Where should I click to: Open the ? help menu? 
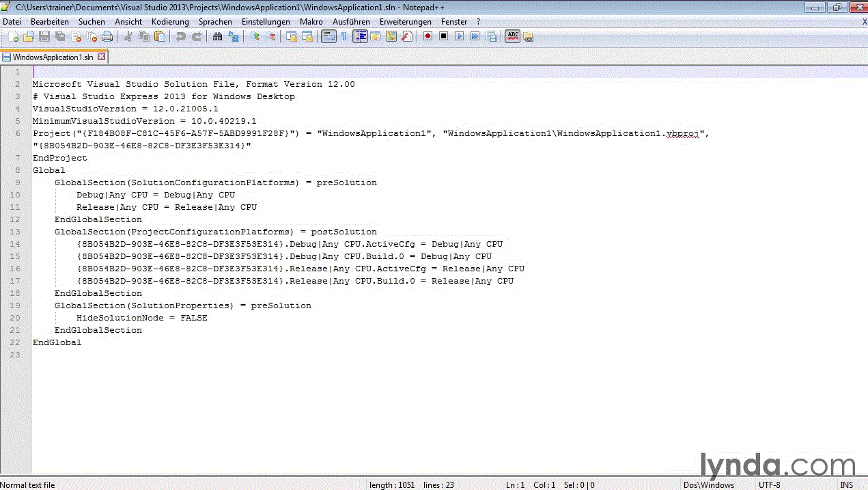(479, 22)
